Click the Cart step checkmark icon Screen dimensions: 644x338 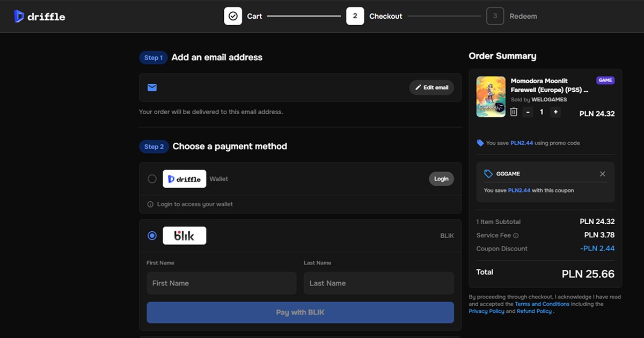point(233,16)
